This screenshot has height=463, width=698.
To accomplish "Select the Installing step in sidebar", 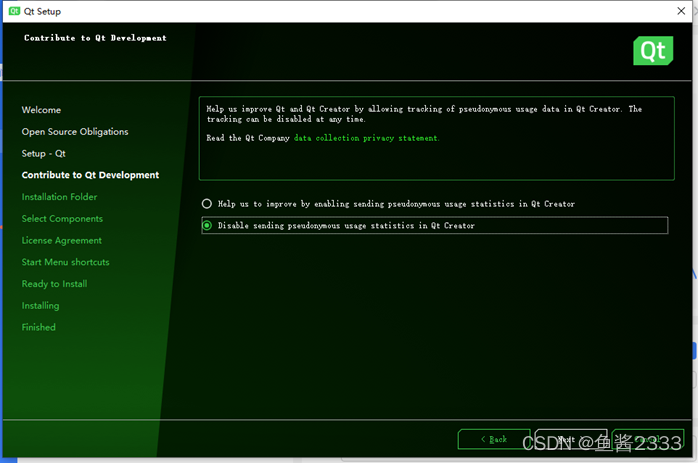I will (x=40, y=306).
